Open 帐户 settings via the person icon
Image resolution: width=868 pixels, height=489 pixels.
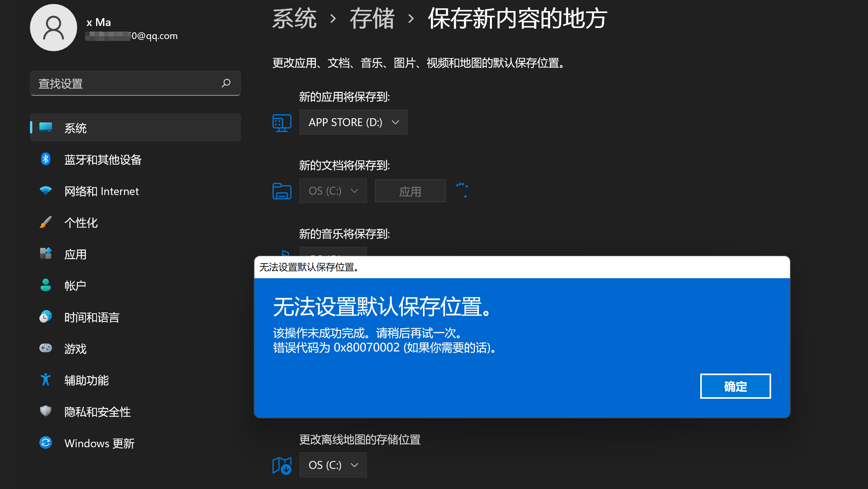point(46,285)
